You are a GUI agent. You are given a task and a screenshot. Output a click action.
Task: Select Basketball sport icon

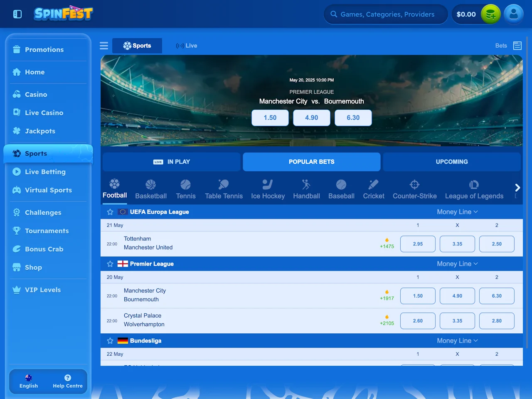click(x=151, y=184)
